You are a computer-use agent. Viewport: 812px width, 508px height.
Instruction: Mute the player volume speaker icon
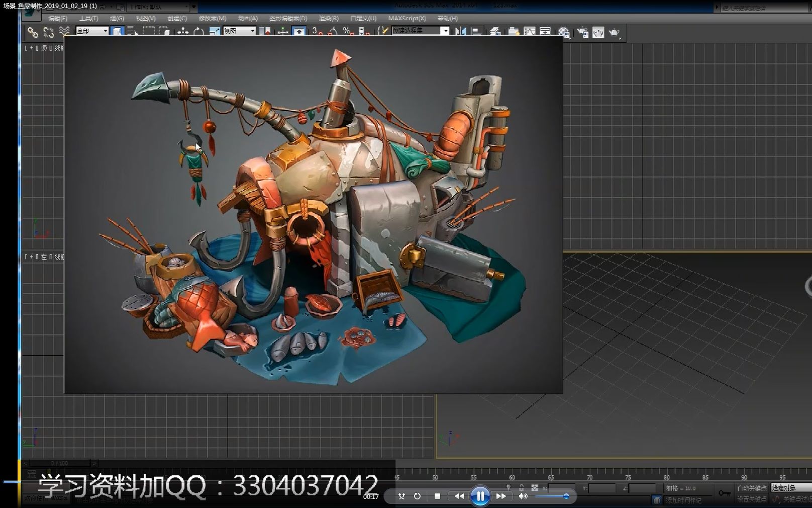tap(523, 496)
